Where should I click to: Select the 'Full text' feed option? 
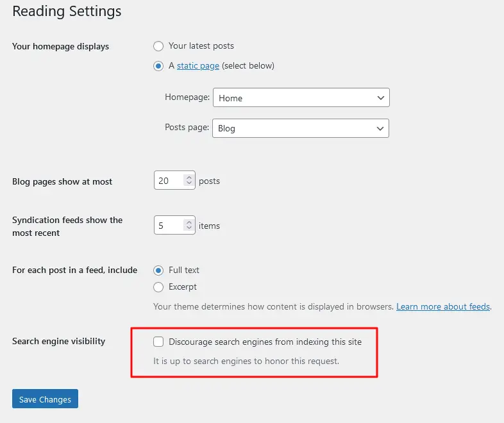(x=158, y=270)
